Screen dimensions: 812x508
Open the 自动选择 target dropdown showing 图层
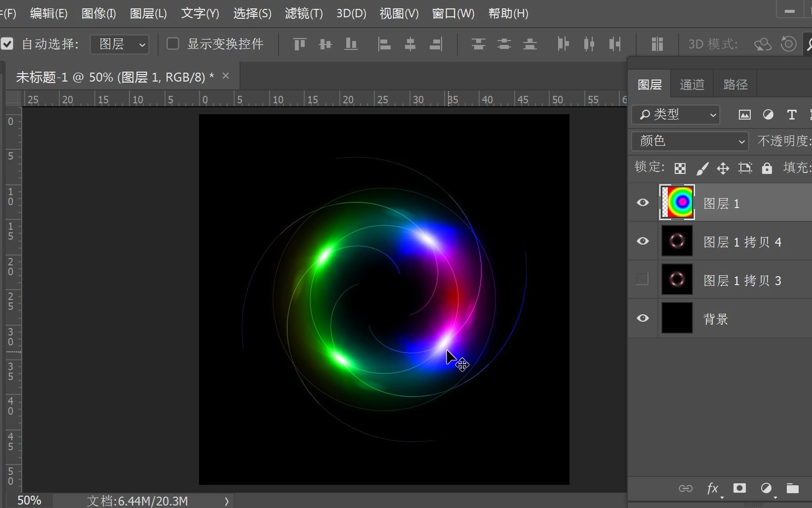click(x=119, y=44)
